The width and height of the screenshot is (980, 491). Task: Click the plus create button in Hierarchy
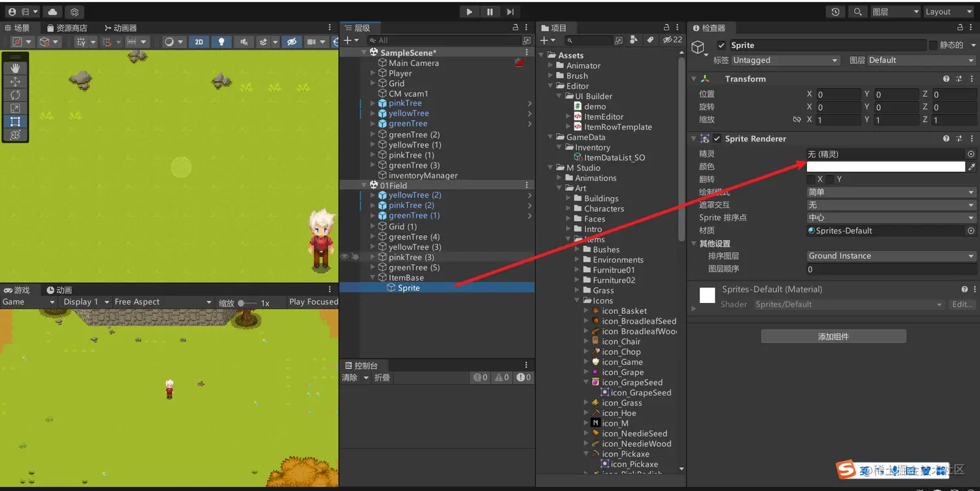pos(350,40)
